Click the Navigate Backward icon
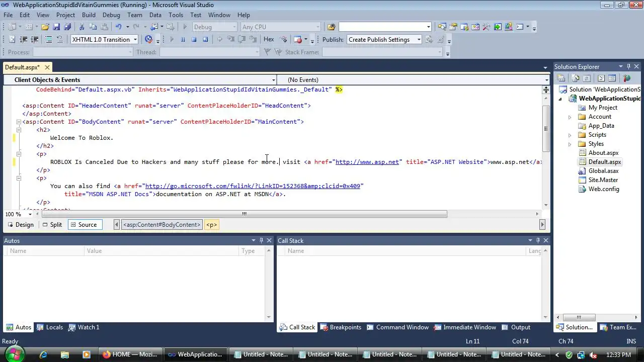 153,27
